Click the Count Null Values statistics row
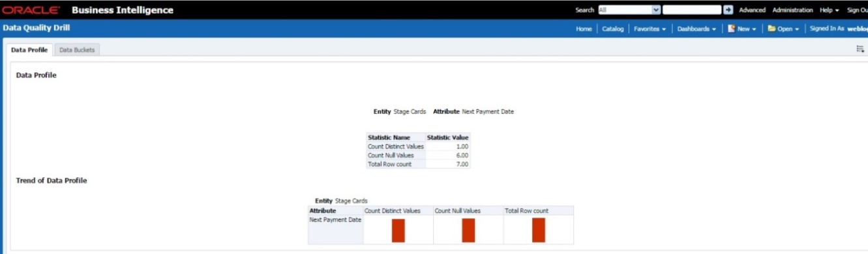868x254 pixels. pyautogui.click(x=418, y=155)
